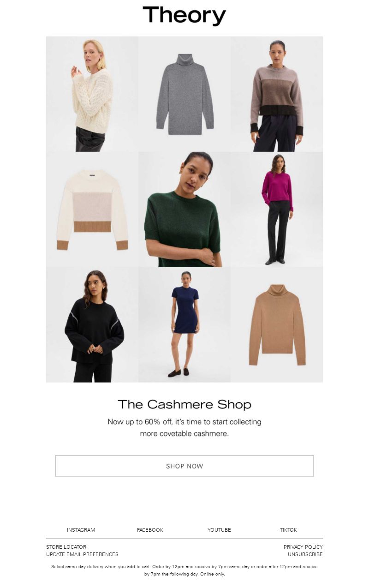This screenshot has height=588, width=369.
Task: Go to STORE LOCATOR
Action: coord(66,547)
